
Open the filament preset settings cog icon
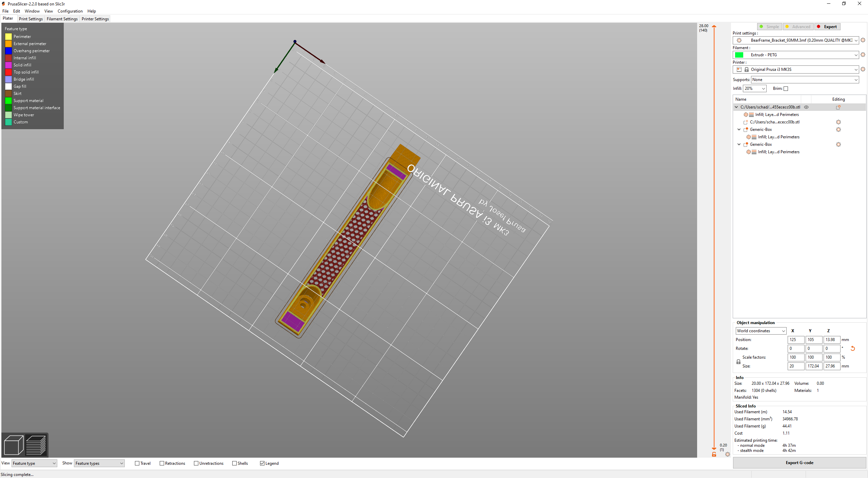[x=863, y=55]
